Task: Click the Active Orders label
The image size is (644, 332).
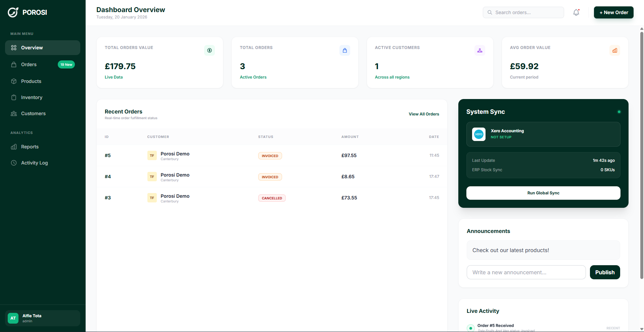Action: (x=253, y=77)
